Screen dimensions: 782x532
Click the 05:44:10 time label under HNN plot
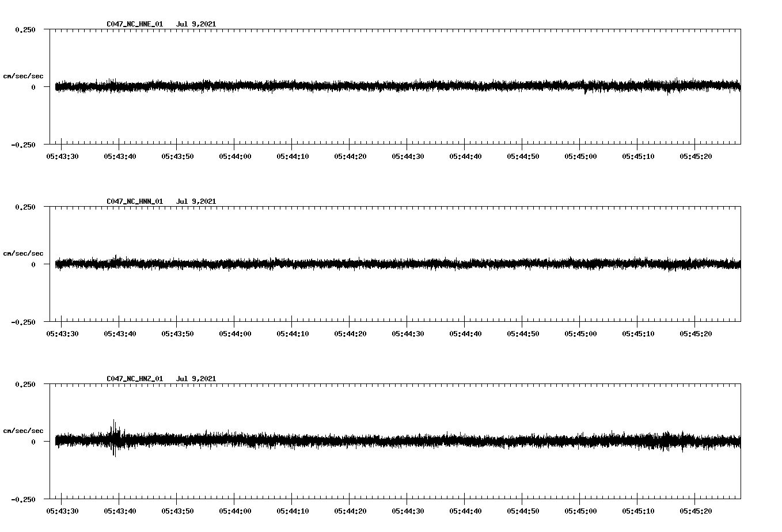click(x=293, y=334)
